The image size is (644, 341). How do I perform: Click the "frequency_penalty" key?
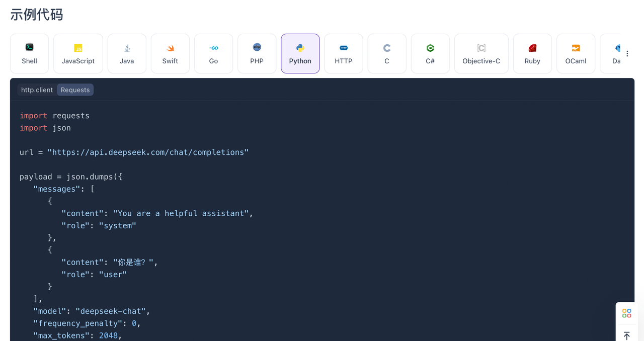[x=78, y=323]
